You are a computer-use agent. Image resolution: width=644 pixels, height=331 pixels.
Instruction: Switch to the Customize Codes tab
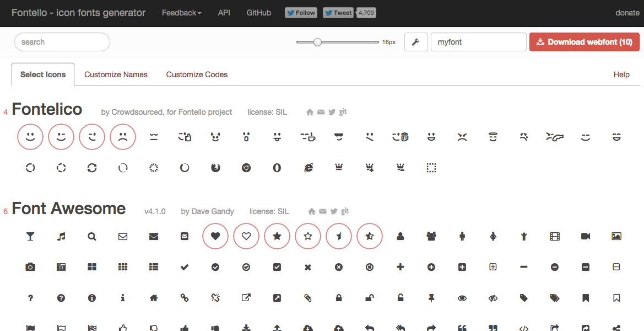(197, 74)
